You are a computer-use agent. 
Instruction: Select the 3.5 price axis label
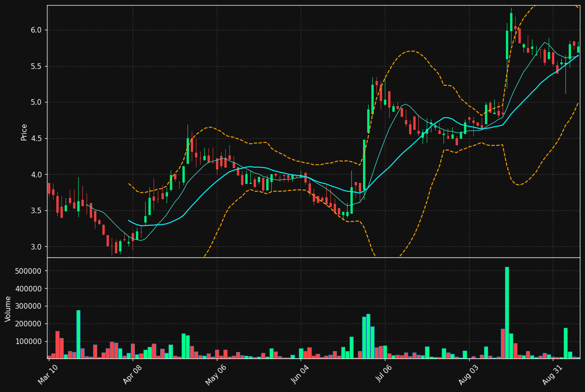click(36, 211)
